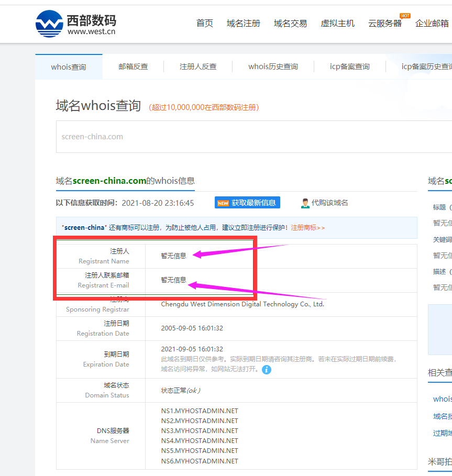Click the domain search input with screen-china.com
Image resolution: width=452 pixels, height=476 pixels.
(x=251, y=137)
